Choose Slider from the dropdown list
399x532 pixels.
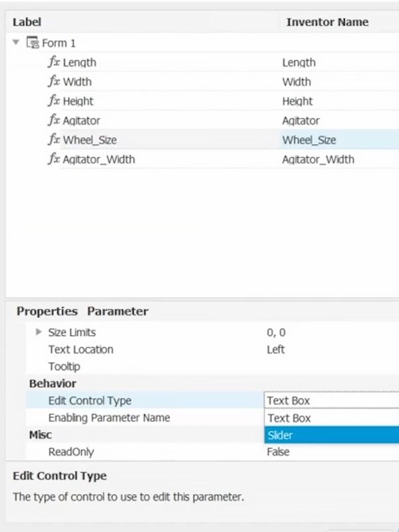pos(331,435)
